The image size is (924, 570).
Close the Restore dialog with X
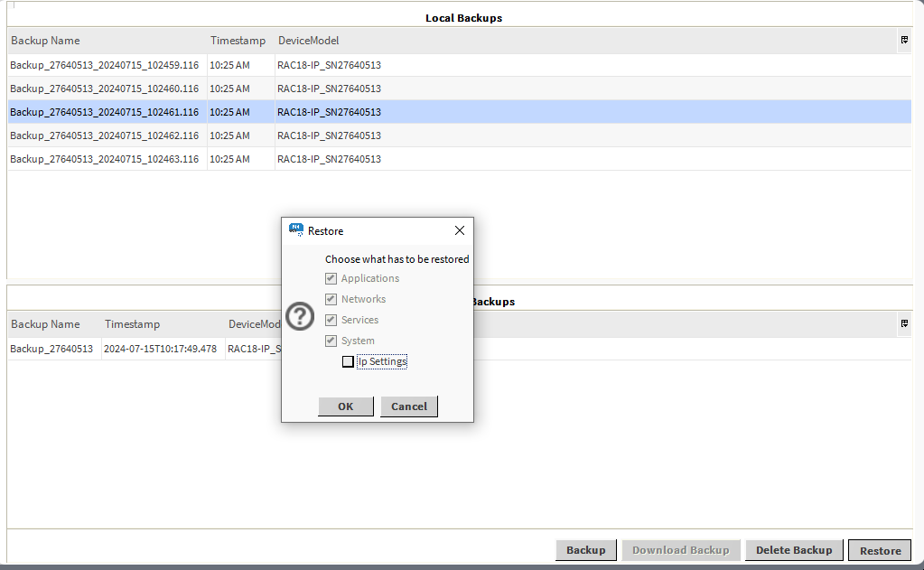click(x=459, y=230)
